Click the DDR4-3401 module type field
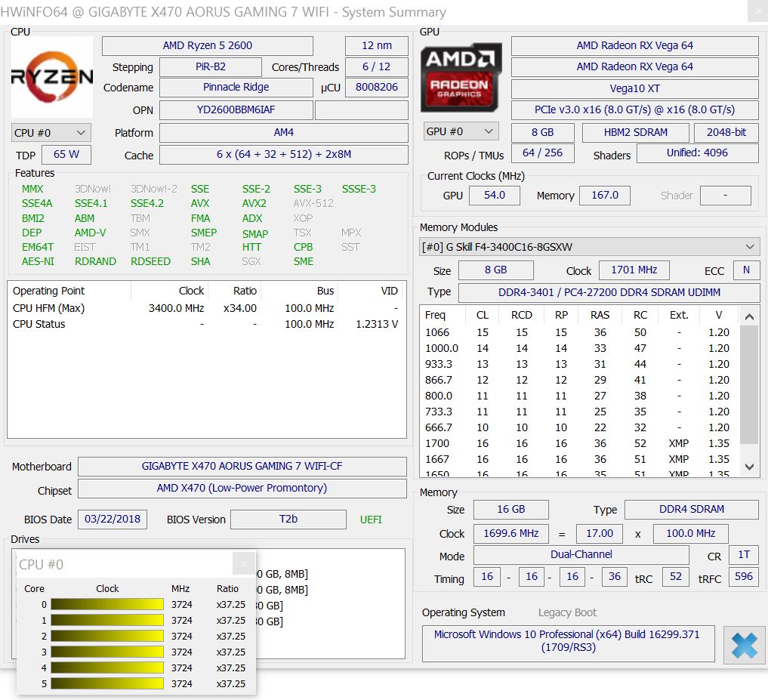768x700 pixels. pyautogui.click(x=609, y=292)
